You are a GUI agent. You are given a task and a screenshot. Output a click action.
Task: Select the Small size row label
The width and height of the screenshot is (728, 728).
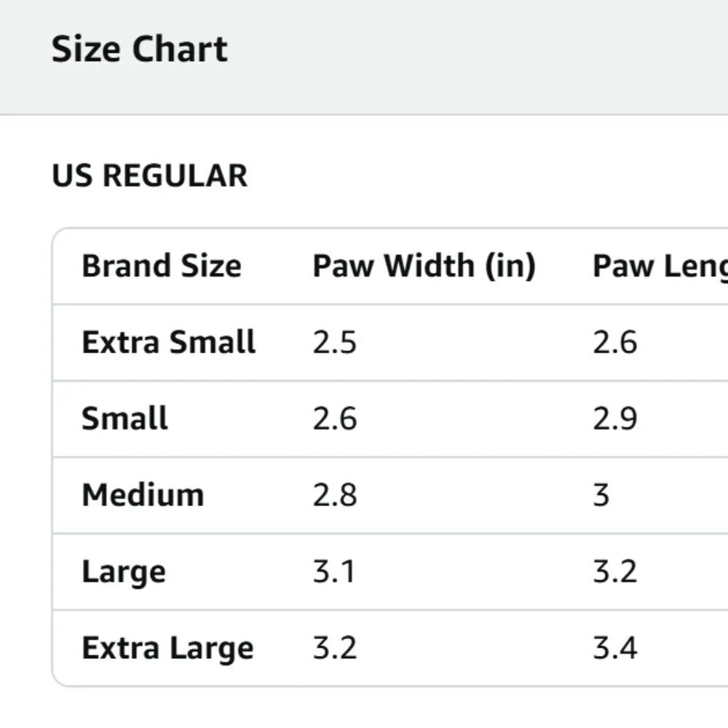124,419
